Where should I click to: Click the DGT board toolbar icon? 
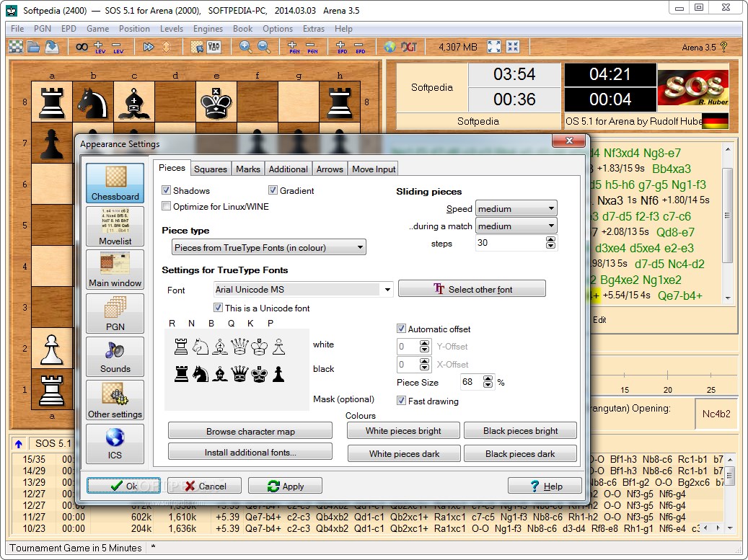point(409,47)
